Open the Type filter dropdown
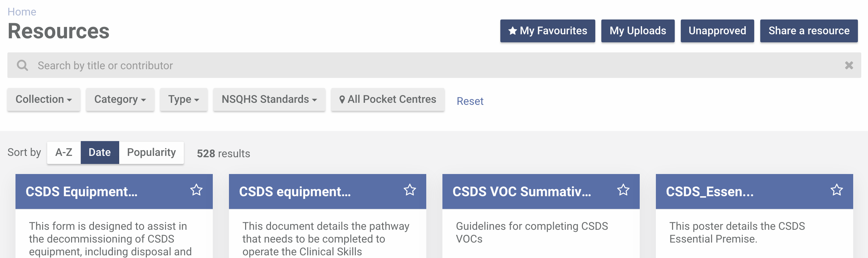Image resolution: width=868 pixels, height=258 pixels. [x=183, y=99]
